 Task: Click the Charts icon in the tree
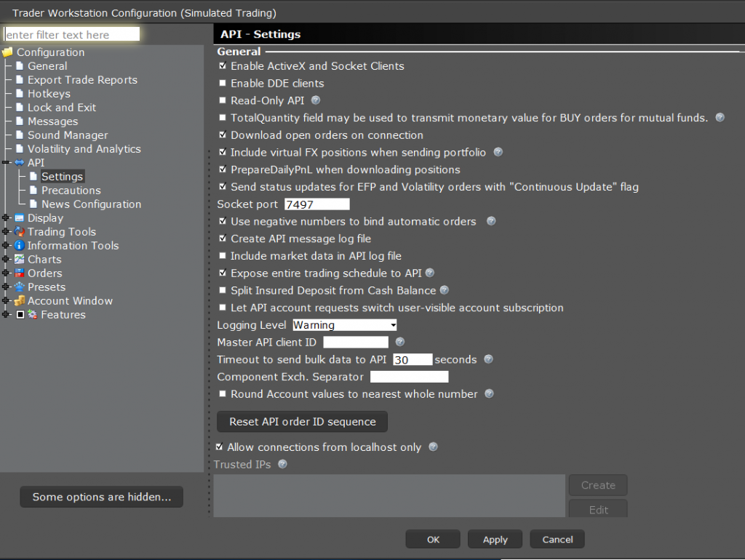(x=20, y=260)
